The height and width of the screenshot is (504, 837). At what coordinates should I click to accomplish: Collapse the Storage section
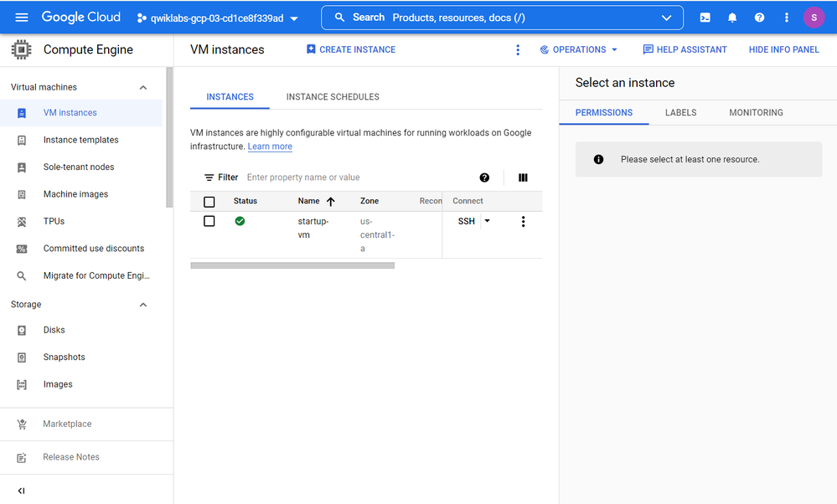tap(143, 305)
